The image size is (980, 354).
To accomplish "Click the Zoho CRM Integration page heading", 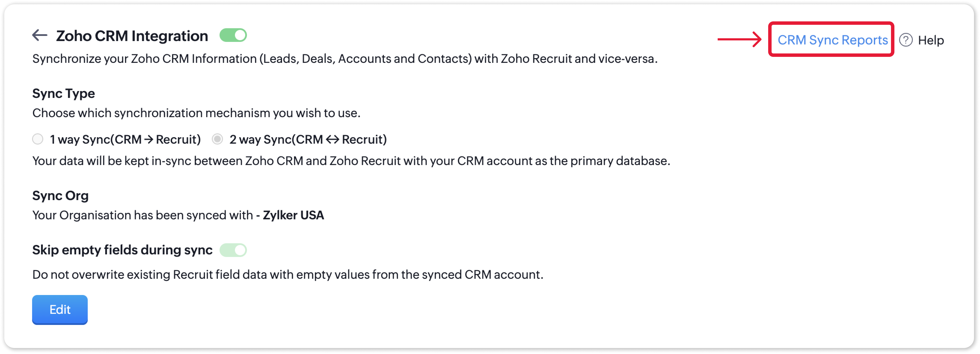I will (132, 36).
